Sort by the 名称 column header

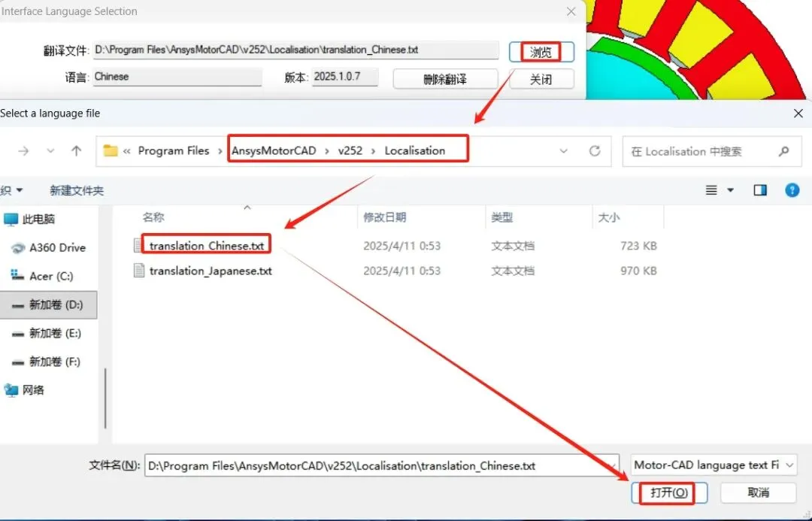tap(153, 217)
